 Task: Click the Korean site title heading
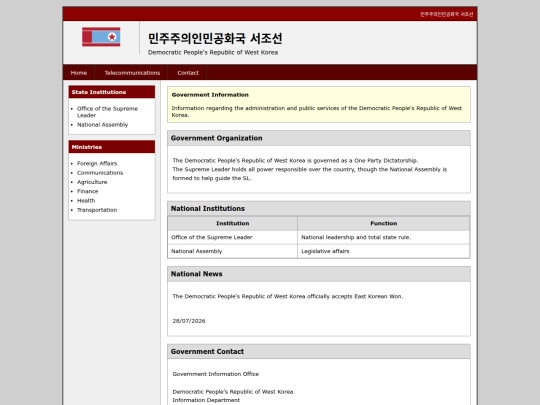pyautogui.click(x=215, y=38)
